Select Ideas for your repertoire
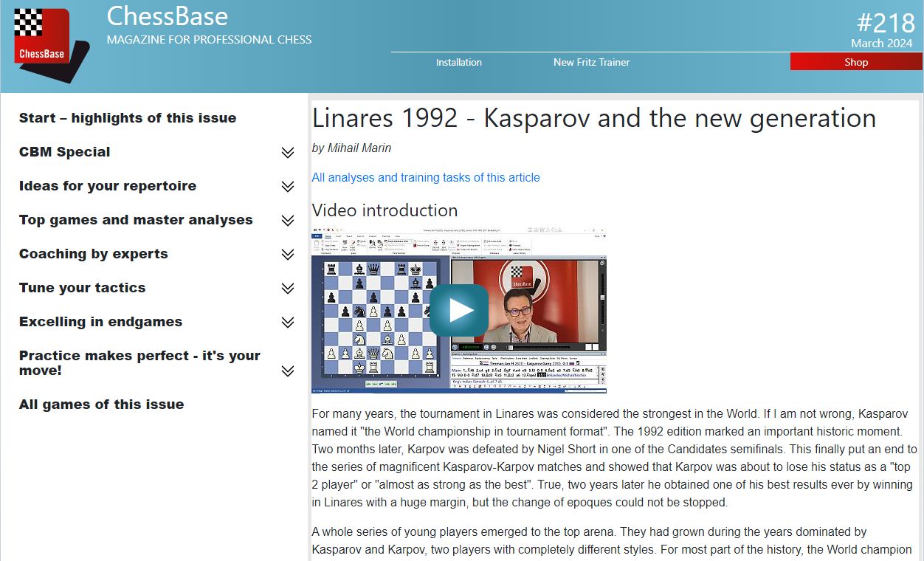 108,186
